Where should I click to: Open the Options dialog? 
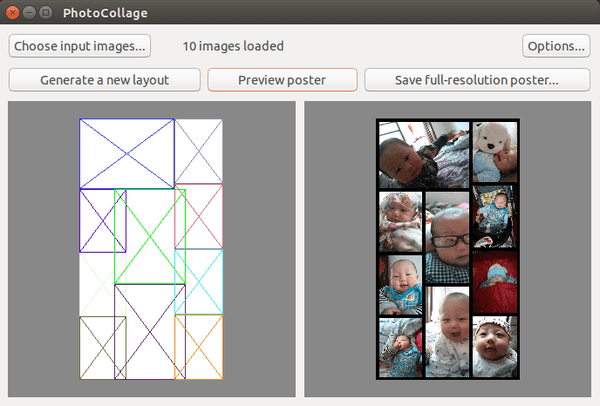[x=556, y=46]
